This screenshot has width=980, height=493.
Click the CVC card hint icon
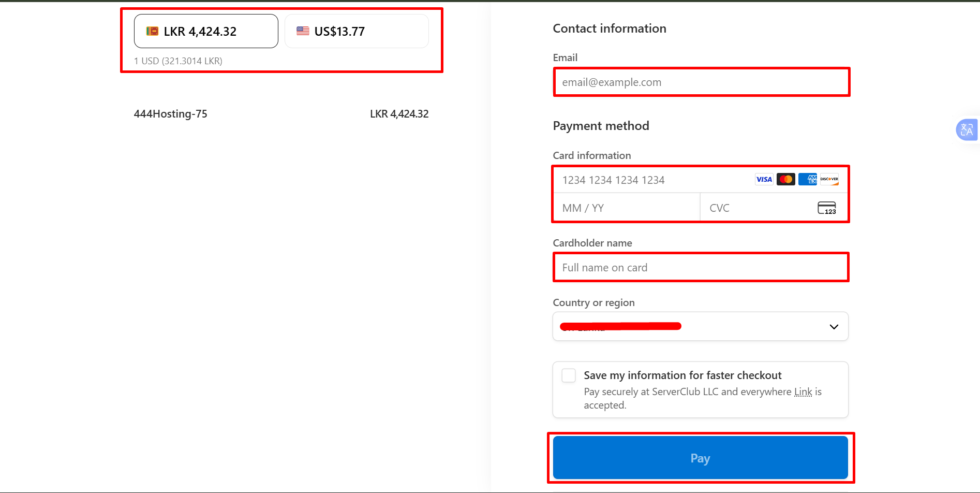[x=826, y=208]
